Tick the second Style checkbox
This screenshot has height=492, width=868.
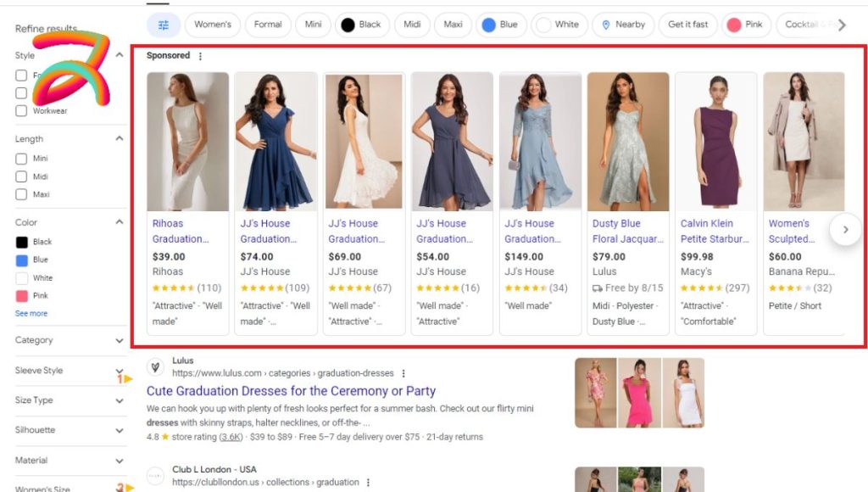pos(21,93)
